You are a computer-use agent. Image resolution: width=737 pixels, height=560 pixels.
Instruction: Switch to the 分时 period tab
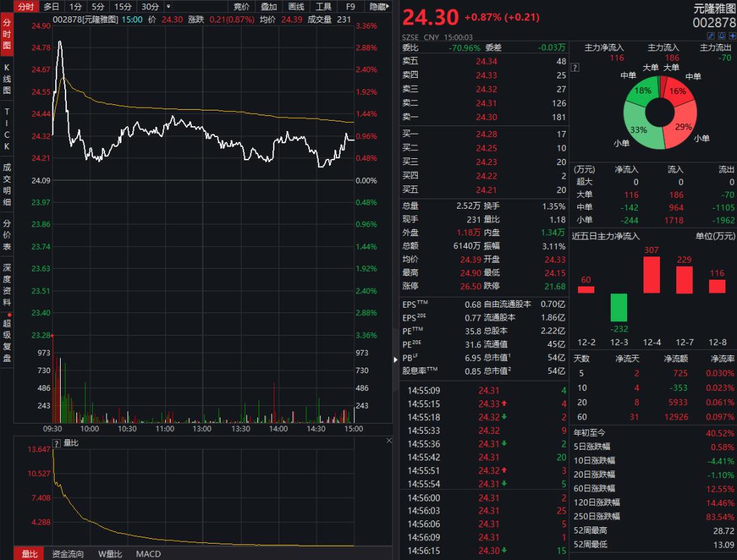coord(26,7)
